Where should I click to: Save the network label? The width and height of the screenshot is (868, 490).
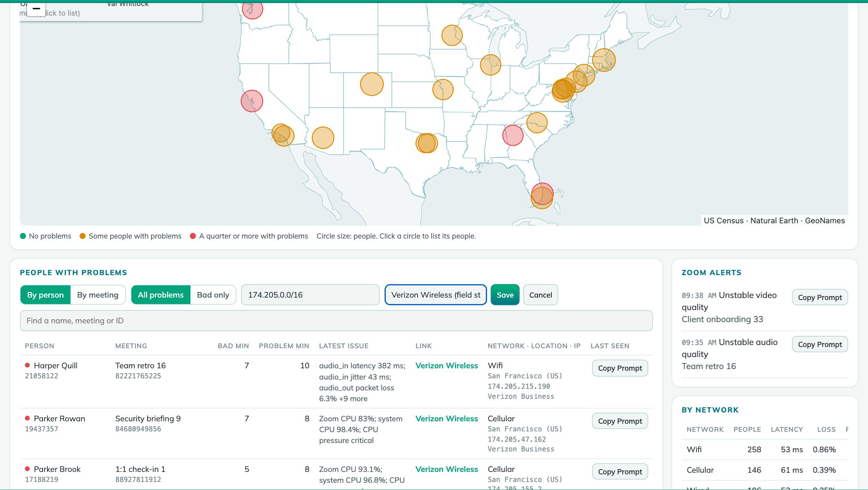pos(505,295)
